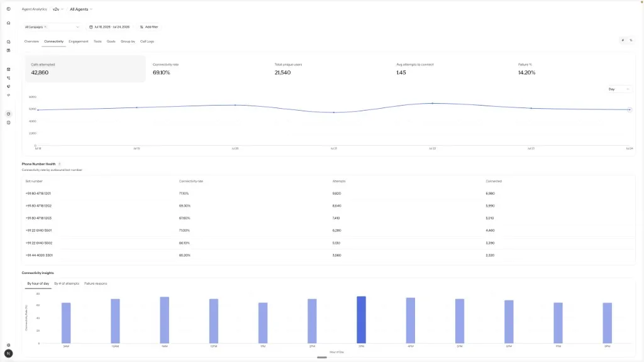Remove the All Campaigns chip with its x

click(x=45, y=27)
